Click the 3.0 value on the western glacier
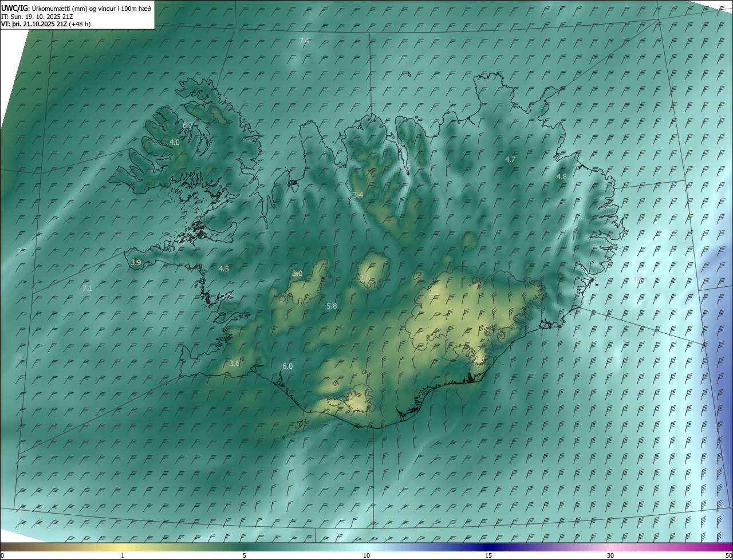The width and height of the screenshot is (733, 560). coord(297,274)
